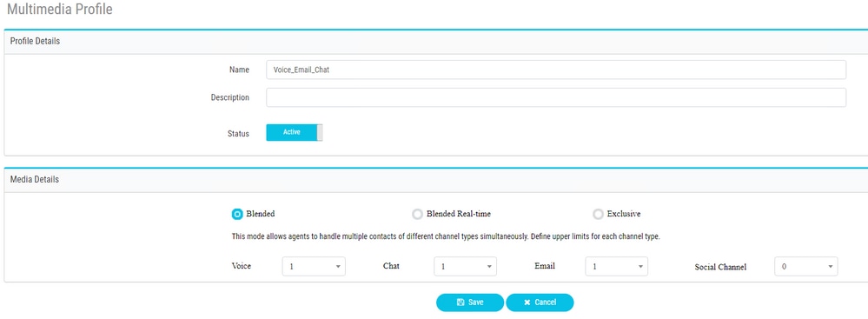Open the Email limit dropdown
The image size is (868, 319).
[616, 266]
